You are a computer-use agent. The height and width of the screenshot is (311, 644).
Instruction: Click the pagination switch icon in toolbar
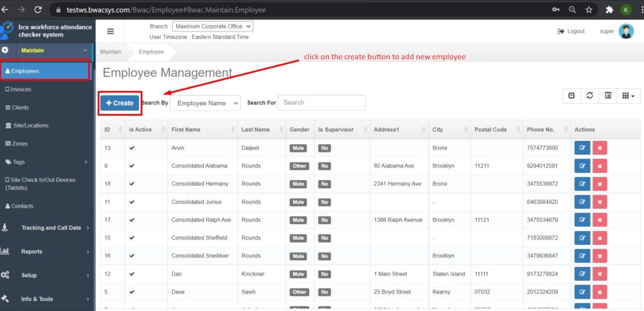[571, 96]
